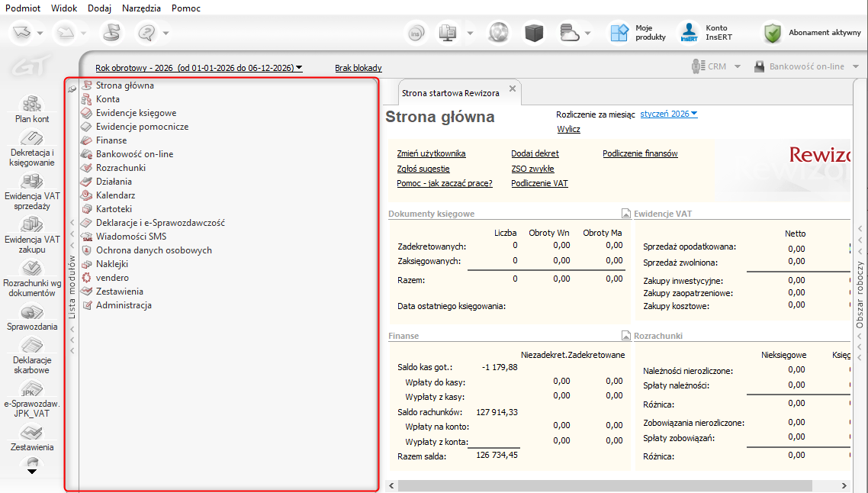Click Zmień użytkownika link

[x=431, y=153]
